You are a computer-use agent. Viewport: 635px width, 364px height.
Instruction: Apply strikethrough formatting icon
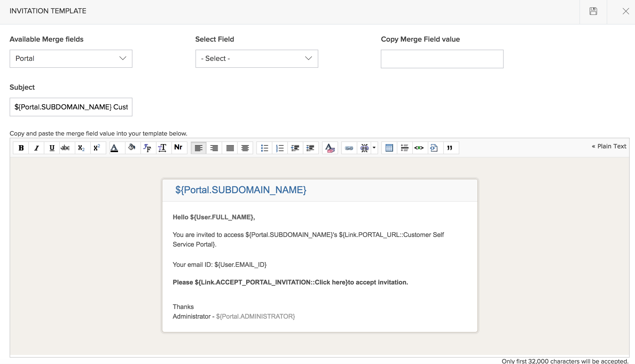tap(65, 148)
